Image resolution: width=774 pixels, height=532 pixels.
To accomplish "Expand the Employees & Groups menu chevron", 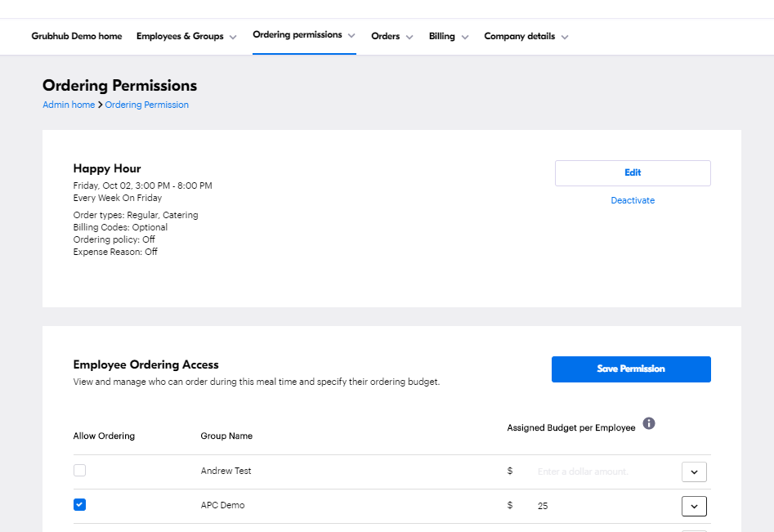I will coord(233,37).
